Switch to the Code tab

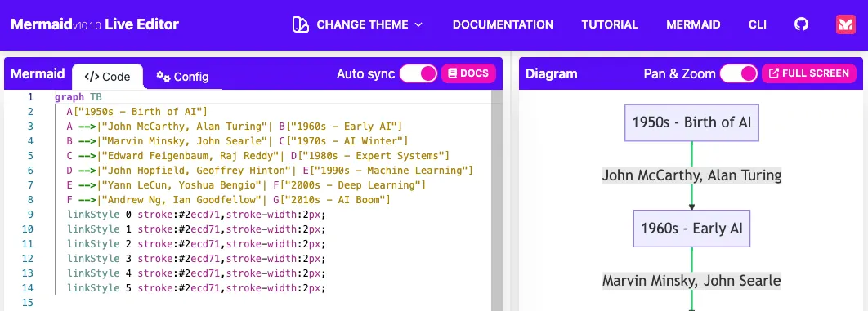(107, 77)
